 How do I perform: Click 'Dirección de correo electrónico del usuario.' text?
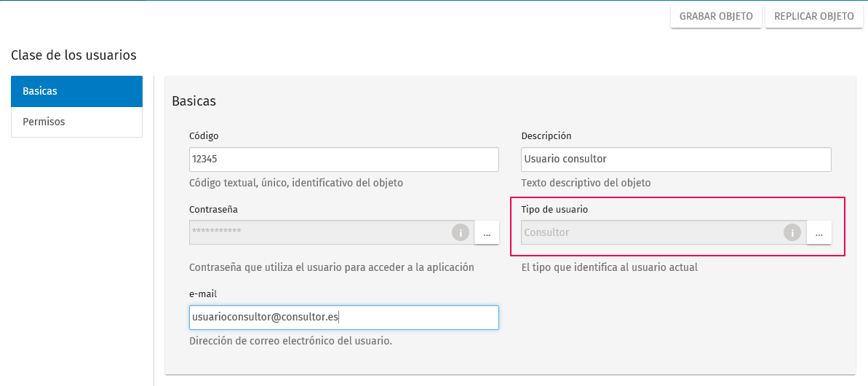(x=290, y=341)
